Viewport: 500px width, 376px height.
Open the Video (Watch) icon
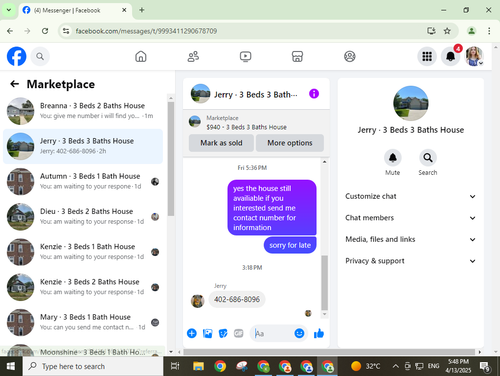pyautogui.click(x=245, y=56)
